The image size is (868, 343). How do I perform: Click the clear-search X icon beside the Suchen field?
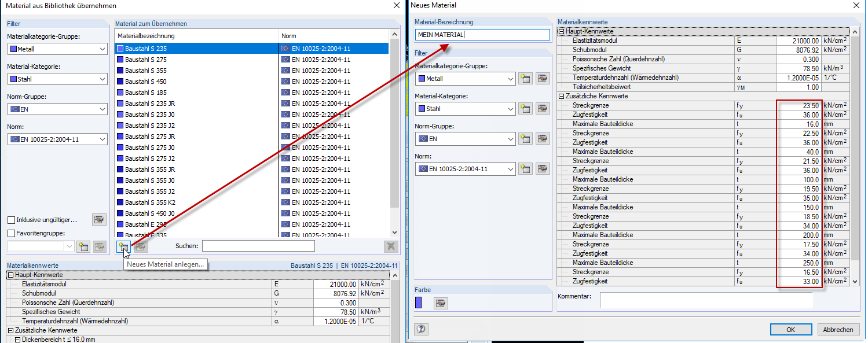[x=391, y=246]
